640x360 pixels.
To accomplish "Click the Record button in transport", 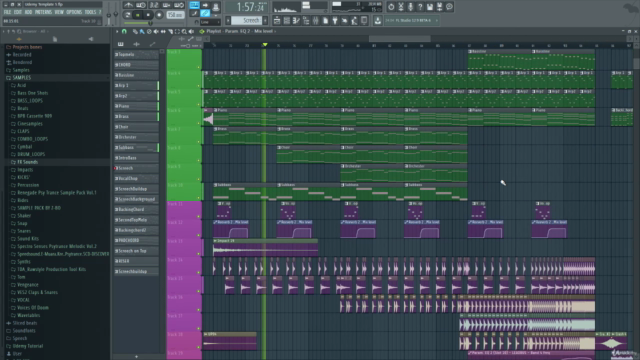I will [x=159, y=15].
